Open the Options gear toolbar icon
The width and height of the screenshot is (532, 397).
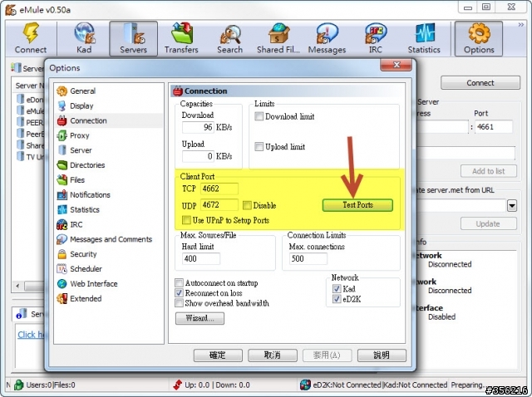click(x=479, y=38)
